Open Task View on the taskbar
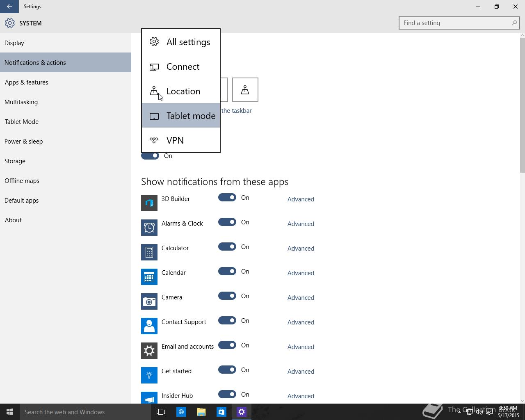The height and width of the screenshot is (420, 525). pyautogui.click(x=161, y=412)
